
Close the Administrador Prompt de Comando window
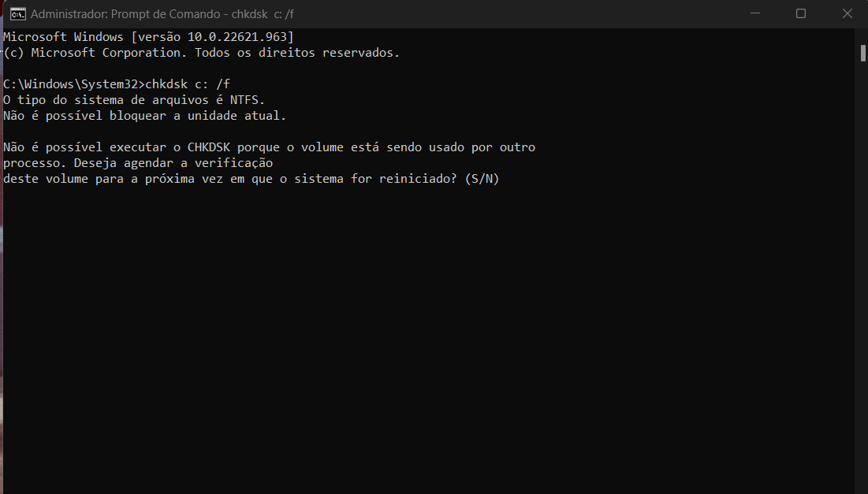[847, 13]
